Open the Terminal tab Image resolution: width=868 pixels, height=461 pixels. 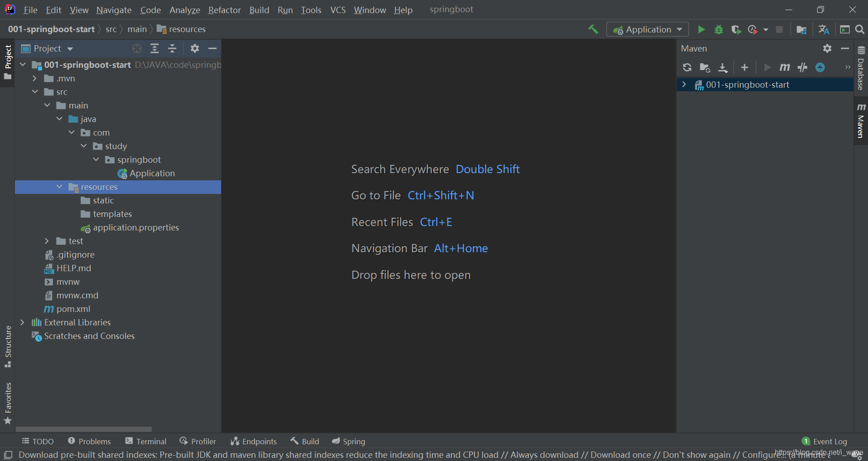click(x=146, y=442)
